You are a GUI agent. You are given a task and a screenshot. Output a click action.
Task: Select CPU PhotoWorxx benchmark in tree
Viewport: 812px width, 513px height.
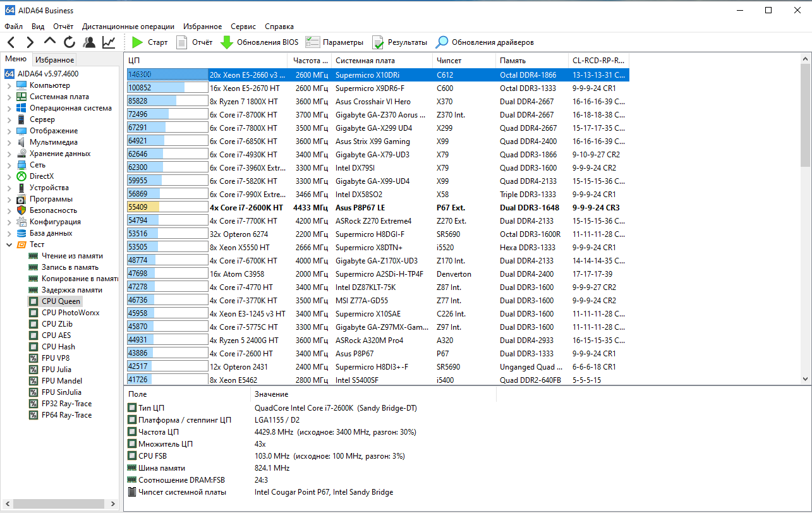pos(70,313)
